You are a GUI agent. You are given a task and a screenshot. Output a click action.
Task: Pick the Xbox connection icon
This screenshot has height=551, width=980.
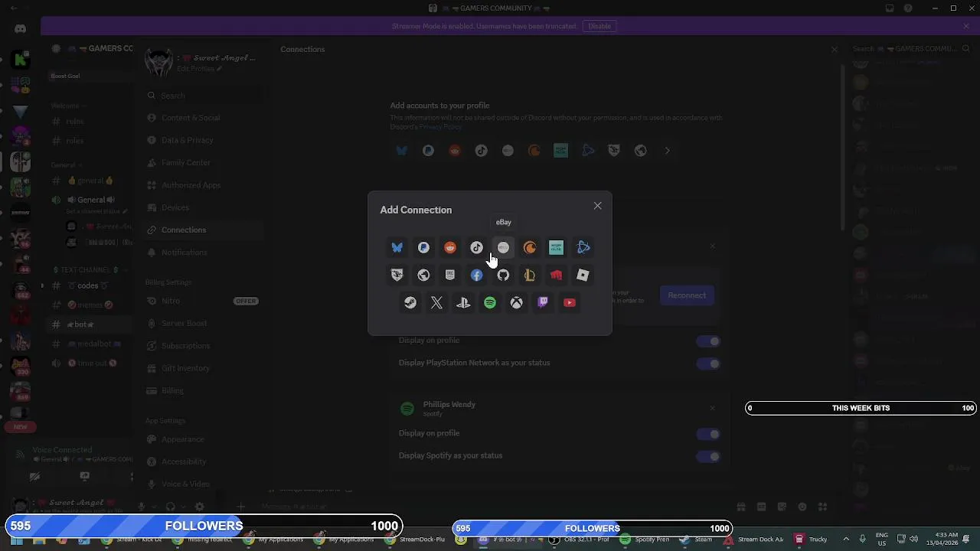tap(517, 302)
